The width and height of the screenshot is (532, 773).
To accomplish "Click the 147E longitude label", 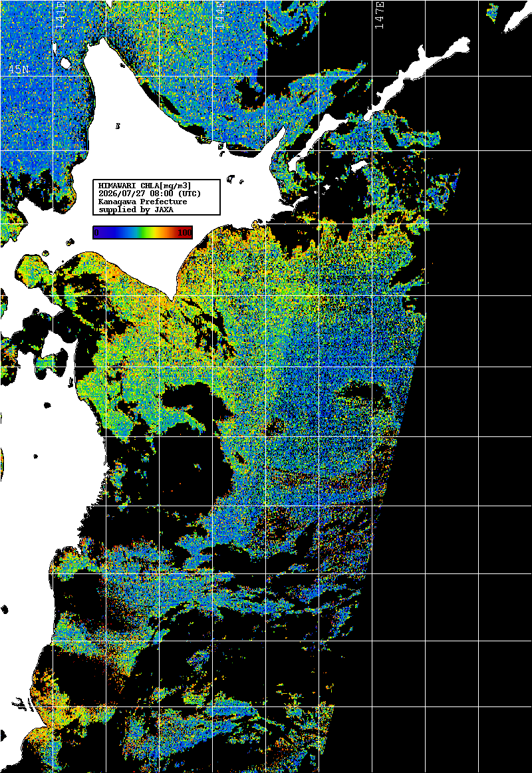I will pyautogui.click(x=379, y=15).
